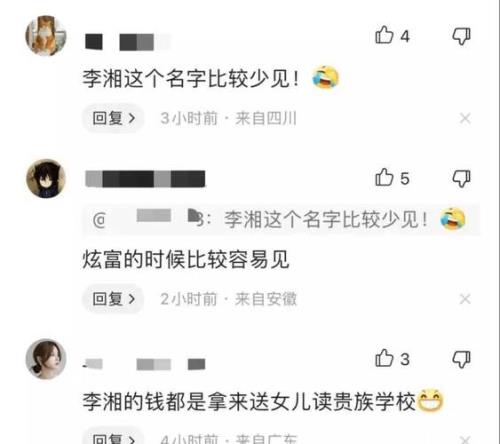Open the cat avatar profile
The image size is (500, 444).
pos(46,36)
